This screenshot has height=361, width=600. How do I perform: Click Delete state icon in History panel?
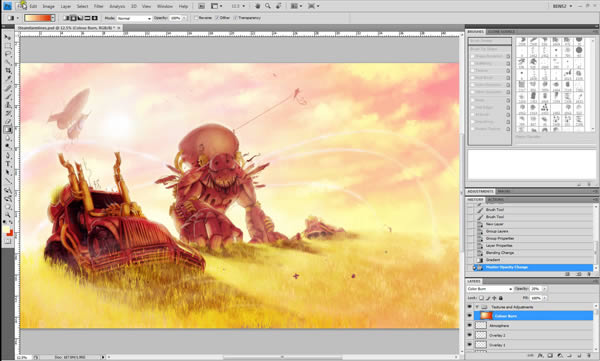coord(589,274)
